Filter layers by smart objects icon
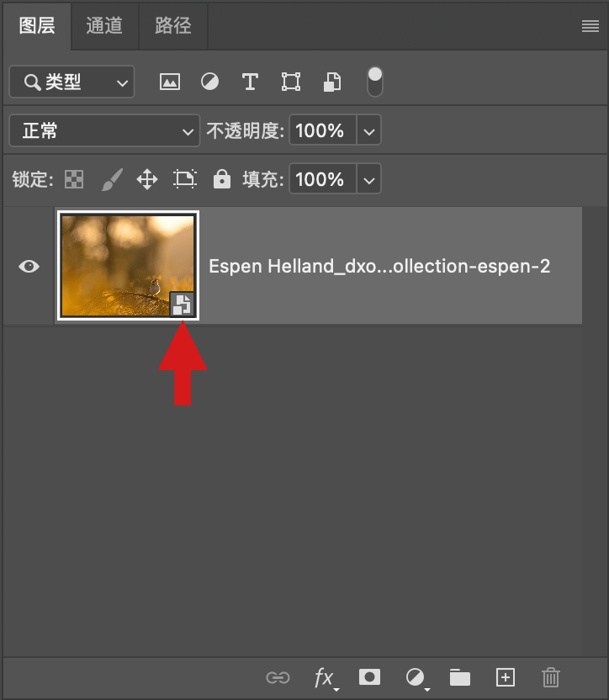 331,82
